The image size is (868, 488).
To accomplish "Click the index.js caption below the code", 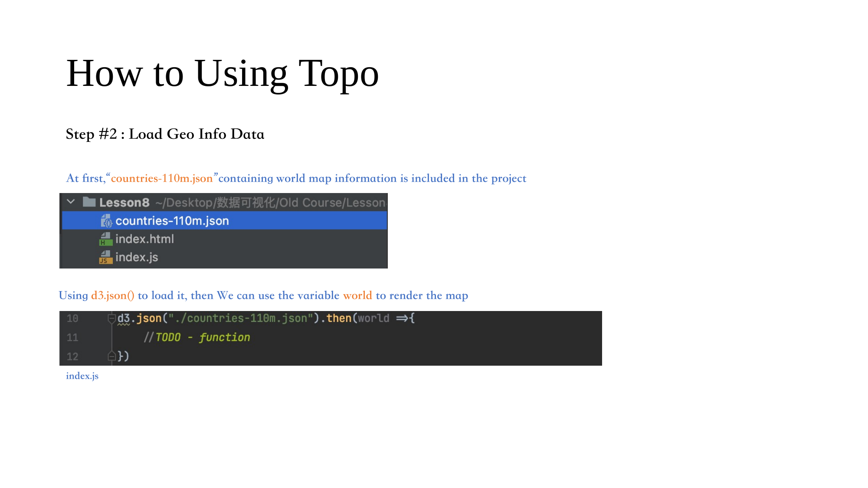I will 82,376.
